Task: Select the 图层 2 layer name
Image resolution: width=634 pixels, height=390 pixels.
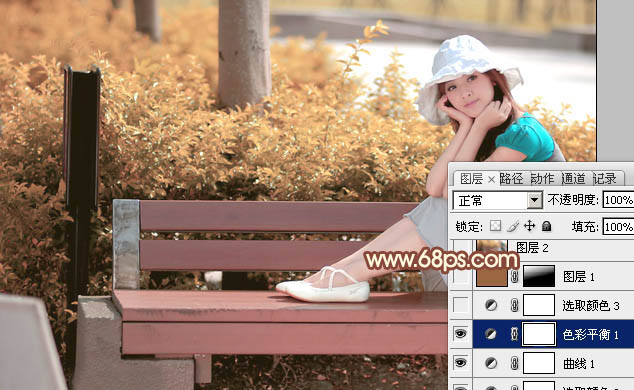Action: [x=532, y=248]
